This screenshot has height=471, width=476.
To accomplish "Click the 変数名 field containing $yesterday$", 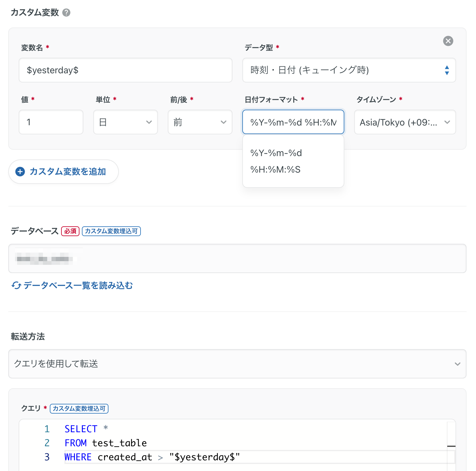I will pyautogui.click(x=126, y=70).
